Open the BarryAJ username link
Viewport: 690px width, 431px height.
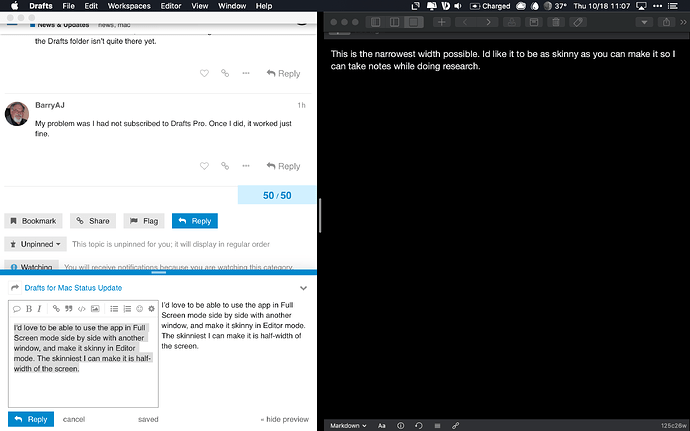click(50, 105)
